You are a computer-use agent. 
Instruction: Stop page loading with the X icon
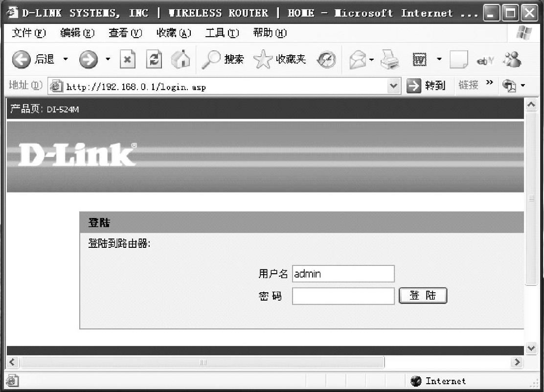click(x=127, y=60)
